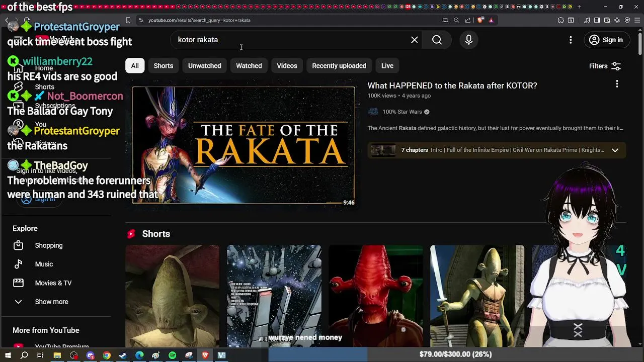Open Windows Task View from the taskbar

click(x=40, y=355)
